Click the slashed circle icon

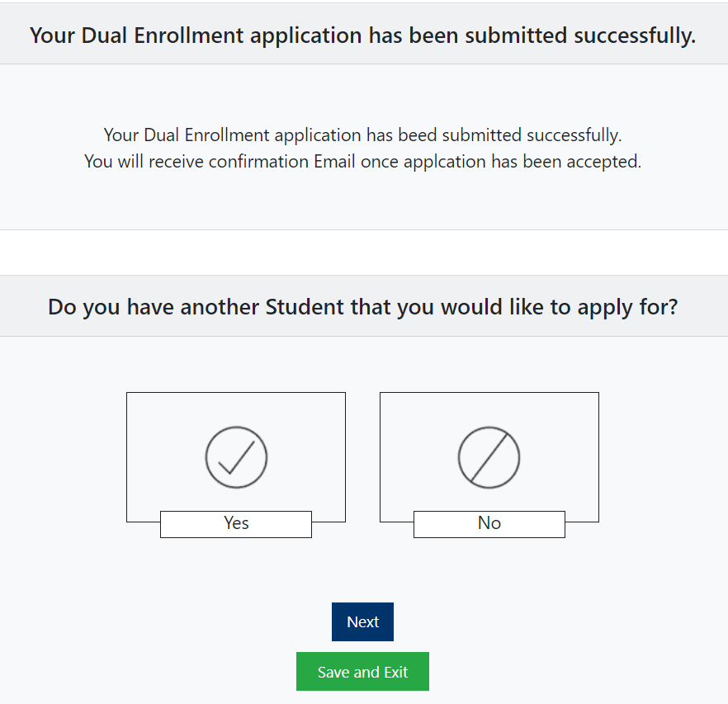pos(489,456)
